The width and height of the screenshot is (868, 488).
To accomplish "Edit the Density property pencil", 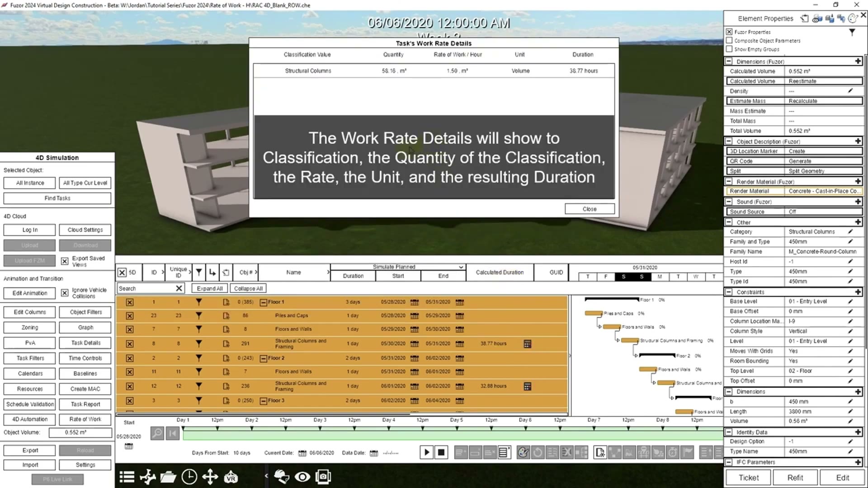I will pyautogui.click(x=850, y=91).
